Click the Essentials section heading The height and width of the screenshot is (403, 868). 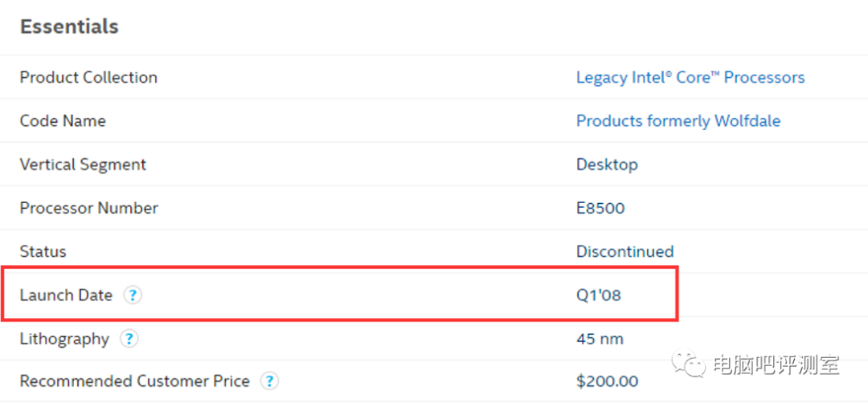69,26
